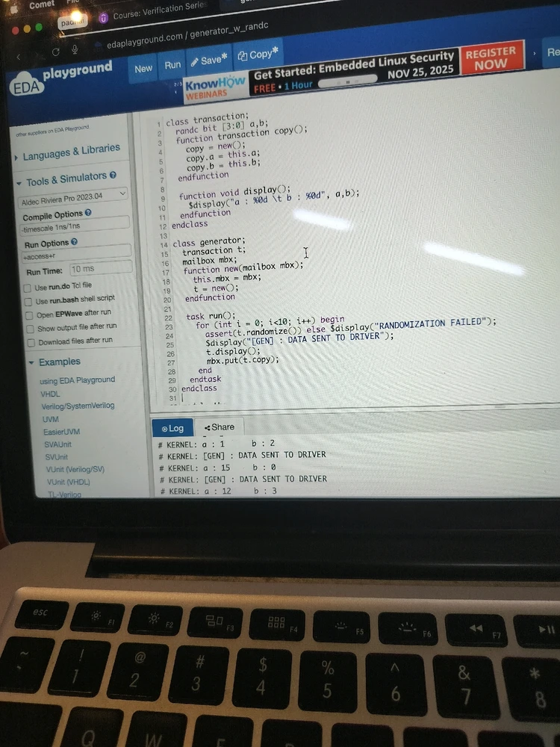Open the VUnit (Verilog/SV) examples link
The height and width of the screenshot is (747, 560).
click(x=75, y=469)
